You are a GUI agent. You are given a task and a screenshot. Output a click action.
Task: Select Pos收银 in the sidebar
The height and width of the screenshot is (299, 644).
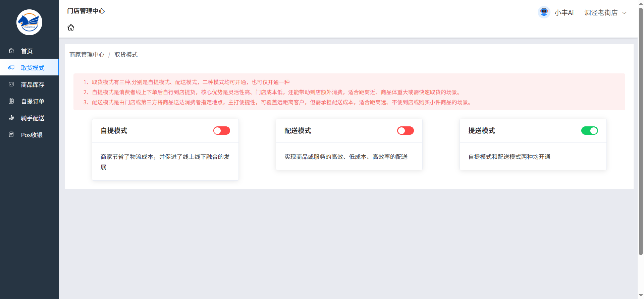click(x=32, y=135)
